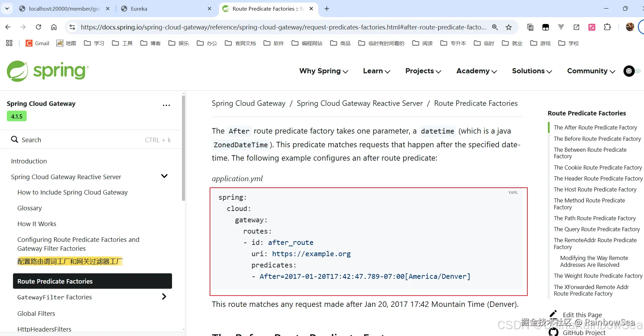The image size is (644, 336).
Task: Click the left sidebar vertical scrollbar
Action: pos(184,147)
